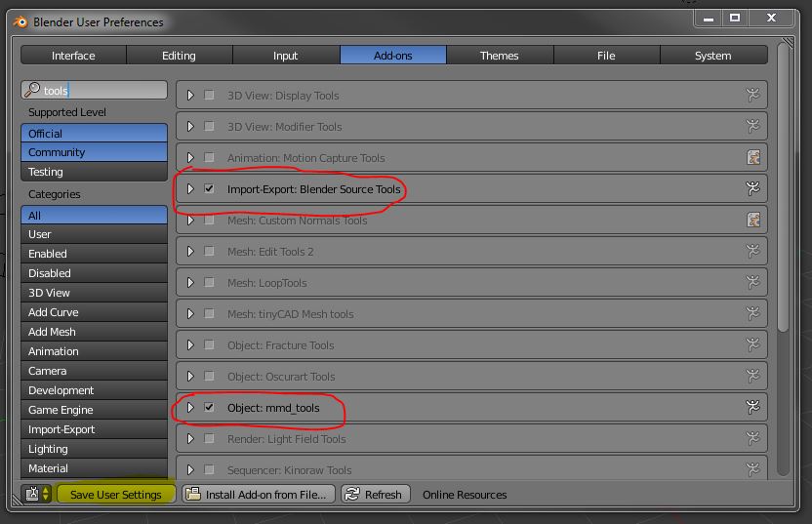Click the community icon on Object: Fracture Tools row

753,344
